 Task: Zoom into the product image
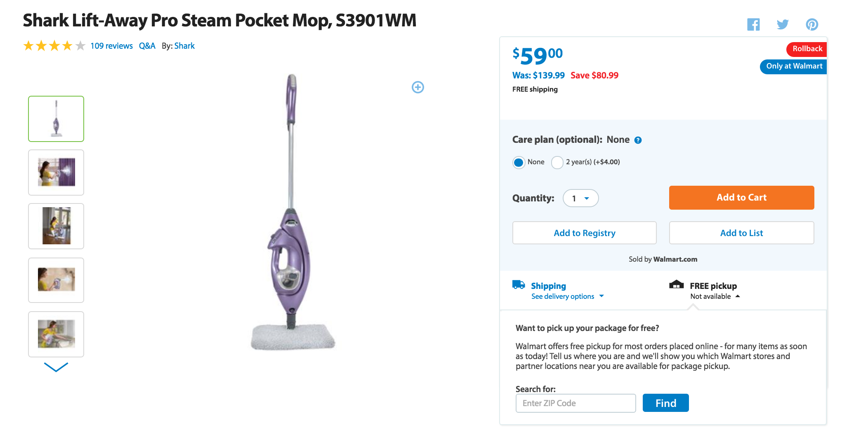(x=417, y=87)
